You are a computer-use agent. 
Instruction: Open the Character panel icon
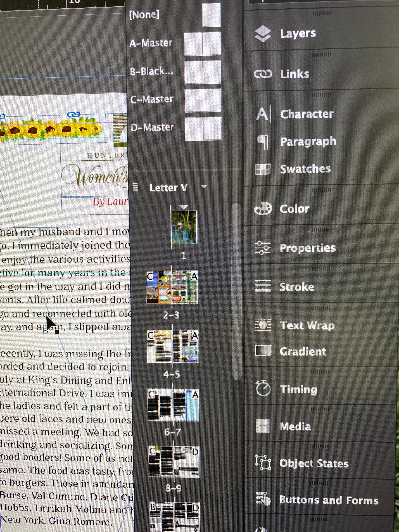(263, 114)
